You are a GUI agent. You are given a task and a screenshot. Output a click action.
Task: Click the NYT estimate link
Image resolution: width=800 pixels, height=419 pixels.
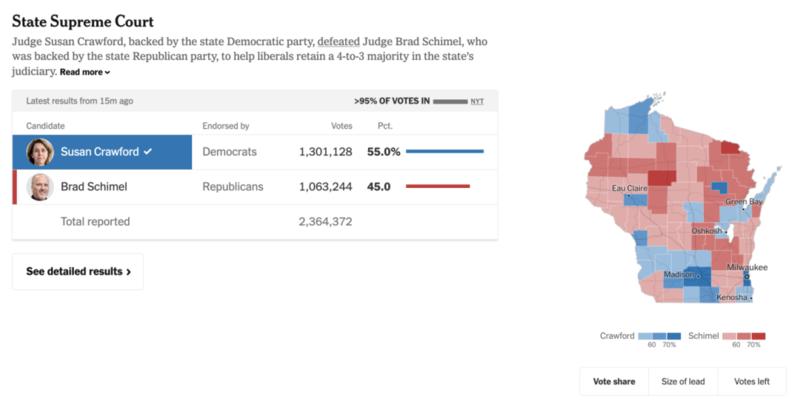(x=477, y=102)
